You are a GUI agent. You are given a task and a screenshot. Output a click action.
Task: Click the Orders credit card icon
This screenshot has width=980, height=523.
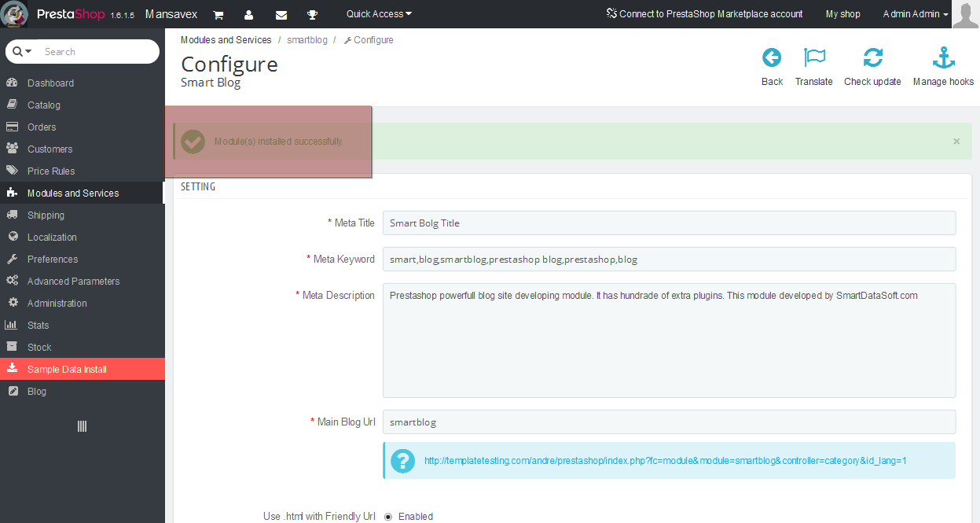(13, 127)
